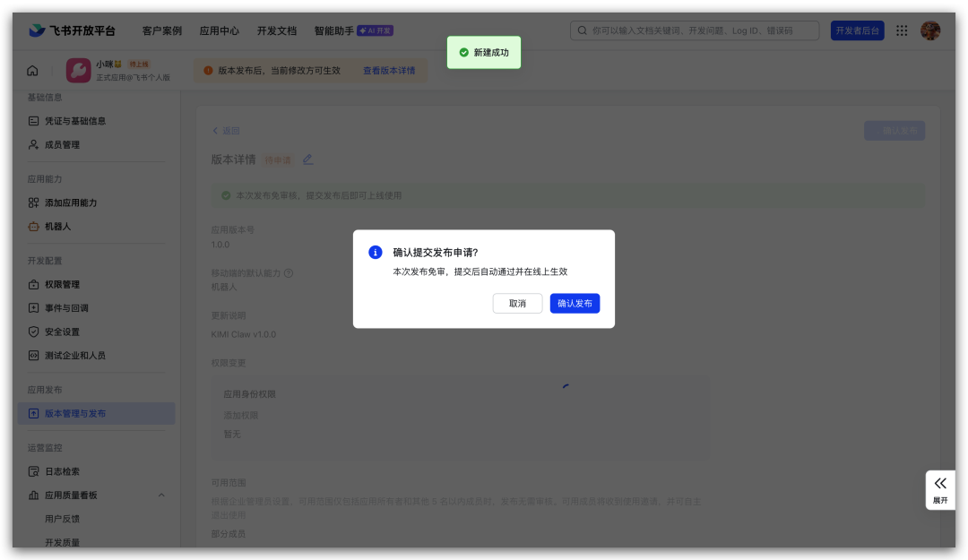Open 机器人 in the sidebar
Image resolution: width=968 pixels, height=560 pixels.
(x=57, y=227)
